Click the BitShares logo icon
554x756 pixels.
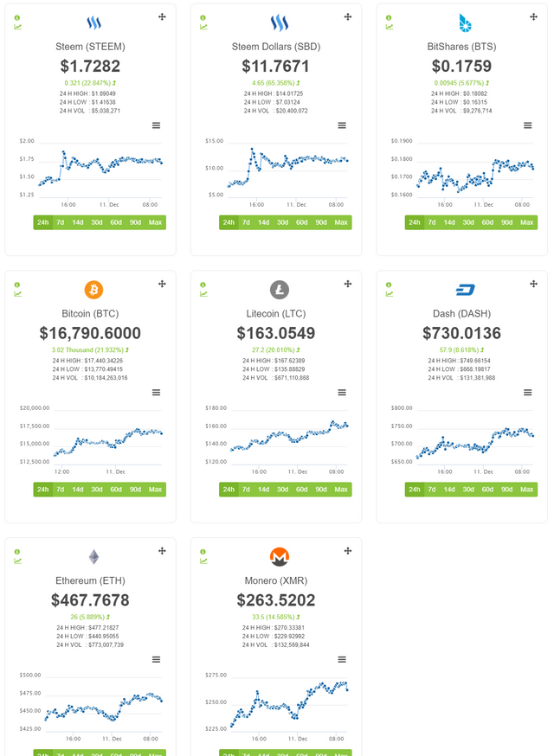[465, 22]
